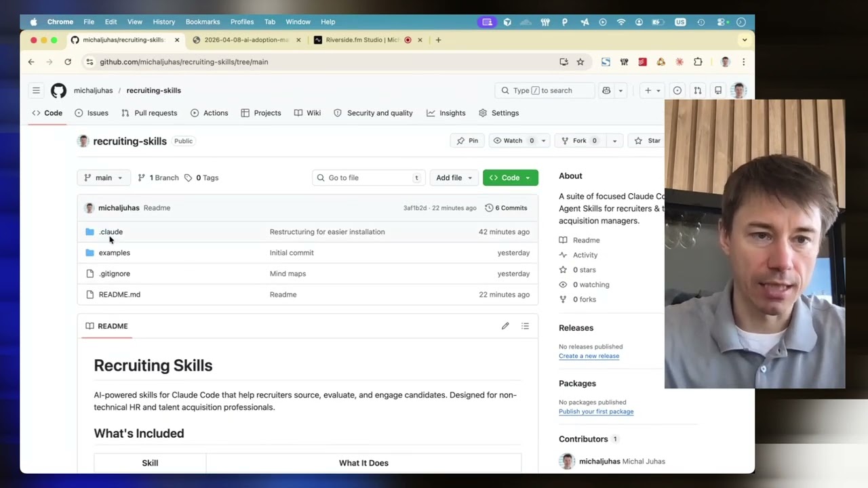Open Chrome three-dot menu

743,62
